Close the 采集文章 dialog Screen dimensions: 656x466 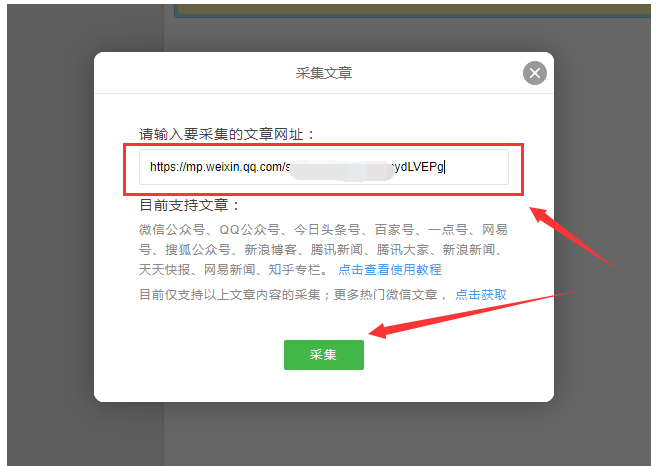point(534,73)
